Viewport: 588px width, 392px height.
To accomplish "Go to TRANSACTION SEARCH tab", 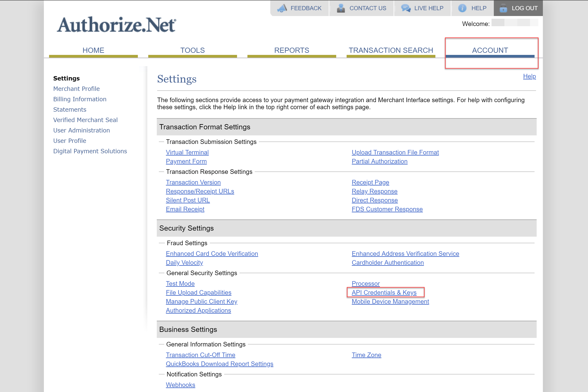I will coord(391,50).
